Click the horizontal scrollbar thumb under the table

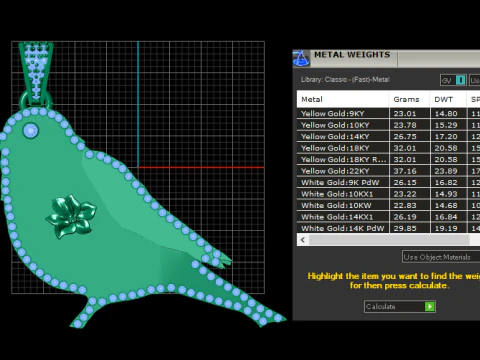click(389, 240)
